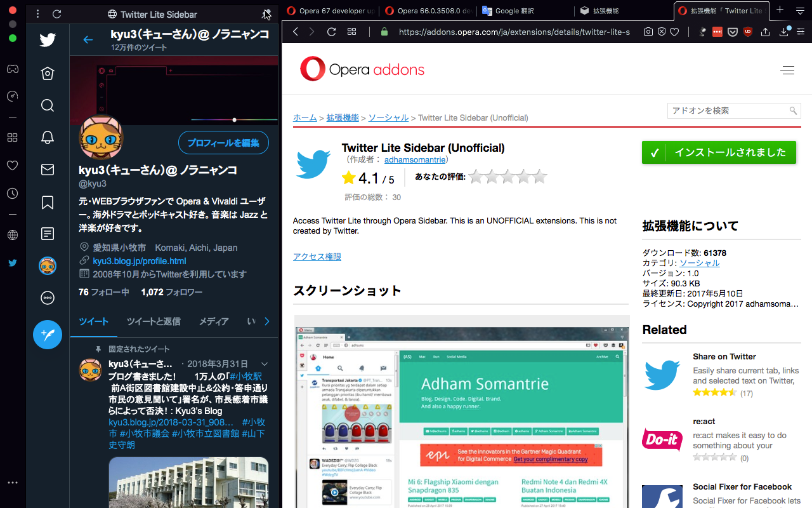Open Twitter notifications bell icon

(x=48, y=137)
